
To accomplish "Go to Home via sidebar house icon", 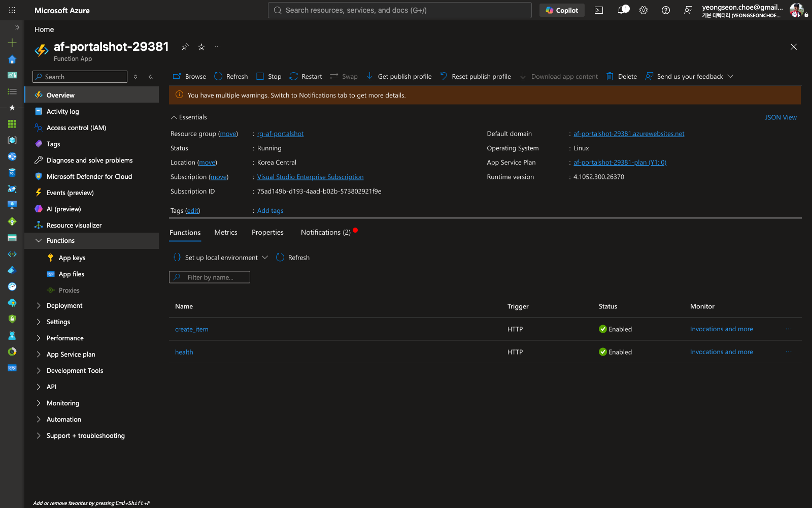I will point(12,59).
